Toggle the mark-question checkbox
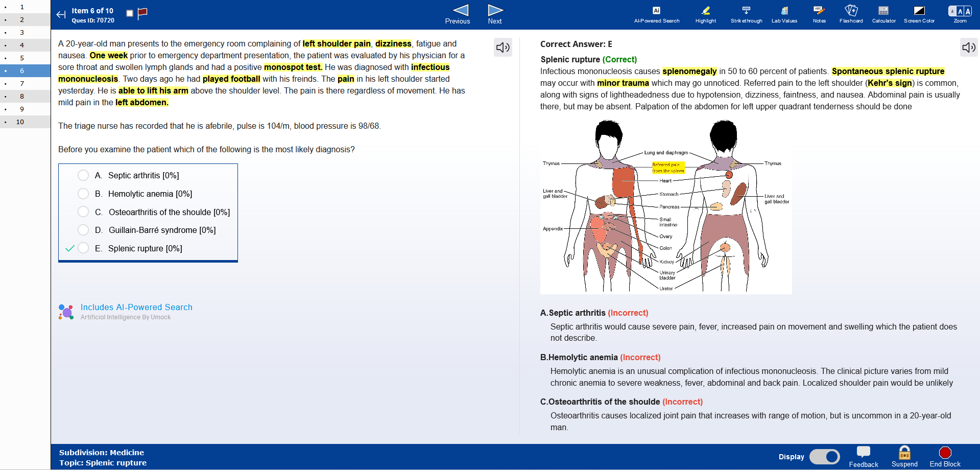The image size is (980, 470). 130,13
